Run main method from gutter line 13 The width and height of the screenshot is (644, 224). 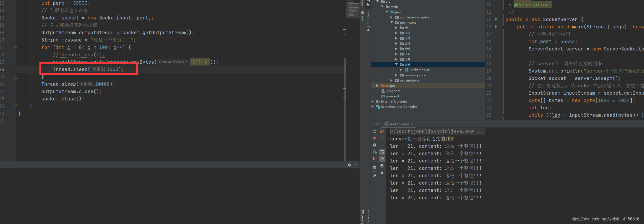tap(496, 27)
